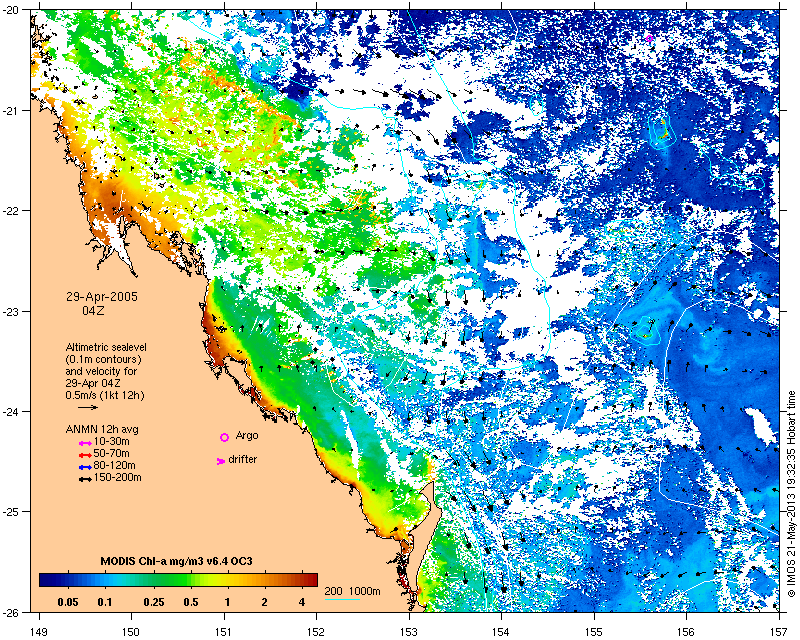
Task: Click the '-23' latitude axis label
Action: point(11,311)
